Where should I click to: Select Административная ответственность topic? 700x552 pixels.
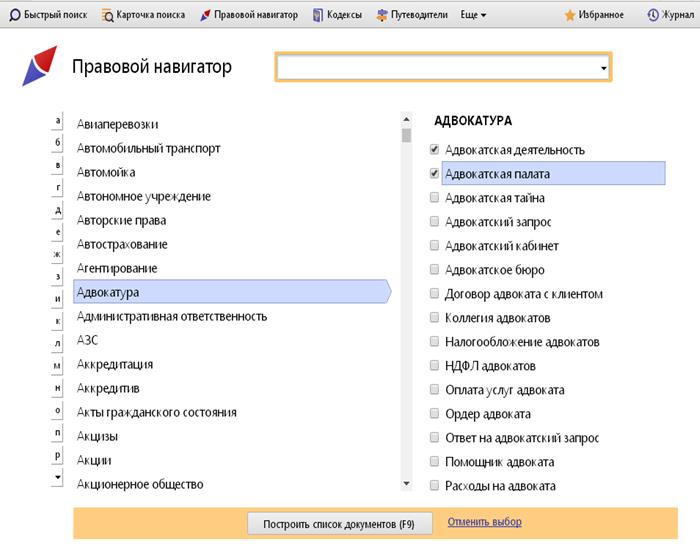[172, 316]
